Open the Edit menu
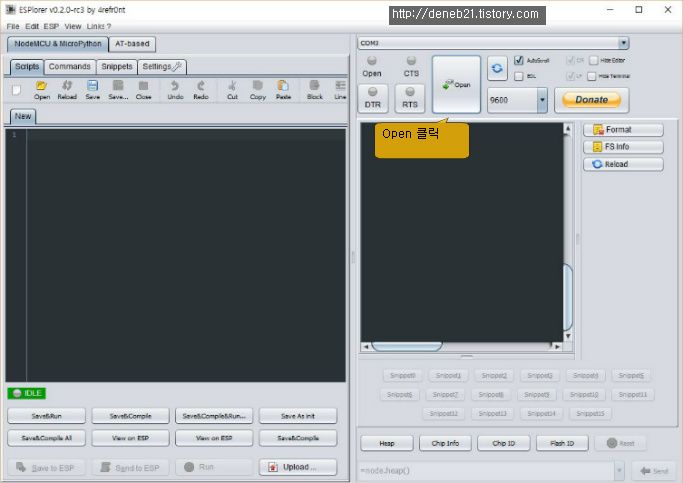 click(31, 26)
